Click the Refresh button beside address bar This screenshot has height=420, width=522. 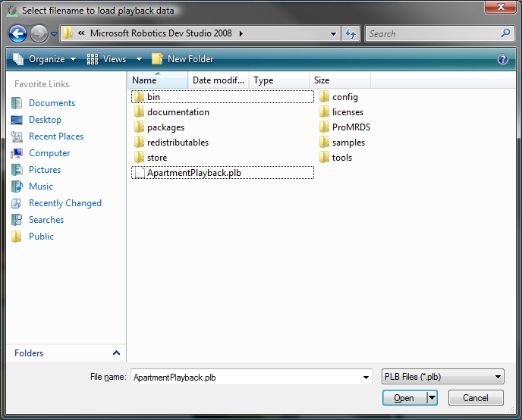[351, 33]
